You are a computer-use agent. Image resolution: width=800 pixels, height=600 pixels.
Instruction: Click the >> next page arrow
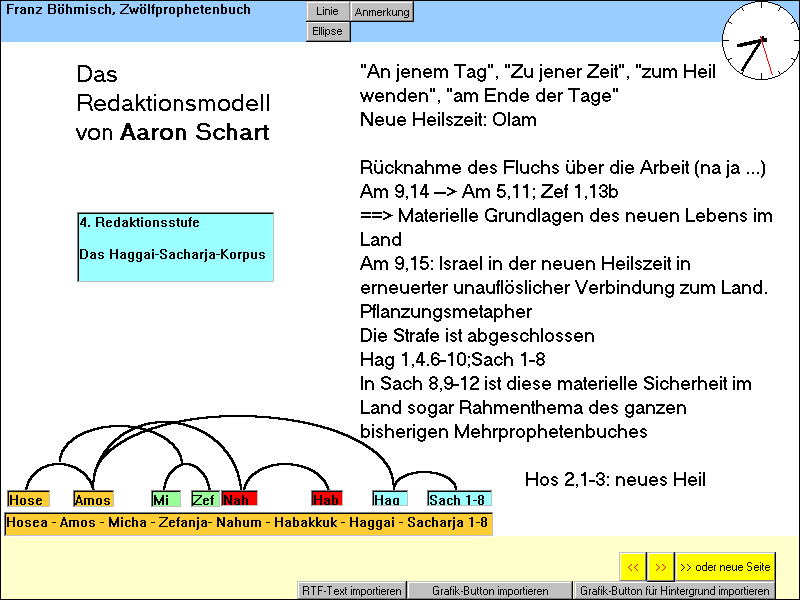point(660,566)
